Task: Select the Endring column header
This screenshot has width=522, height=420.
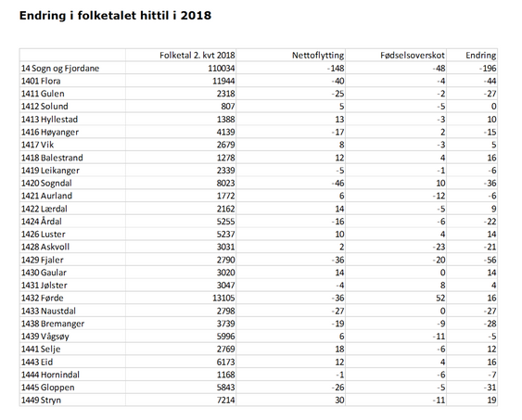Action: [x=480, y=56]
